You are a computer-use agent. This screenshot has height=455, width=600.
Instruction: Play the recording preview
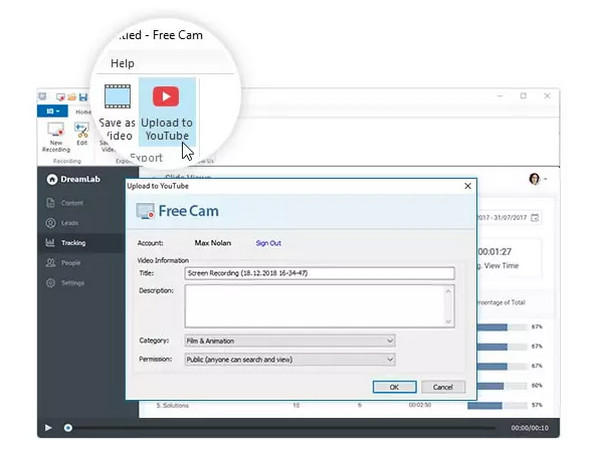pos(48,427)
